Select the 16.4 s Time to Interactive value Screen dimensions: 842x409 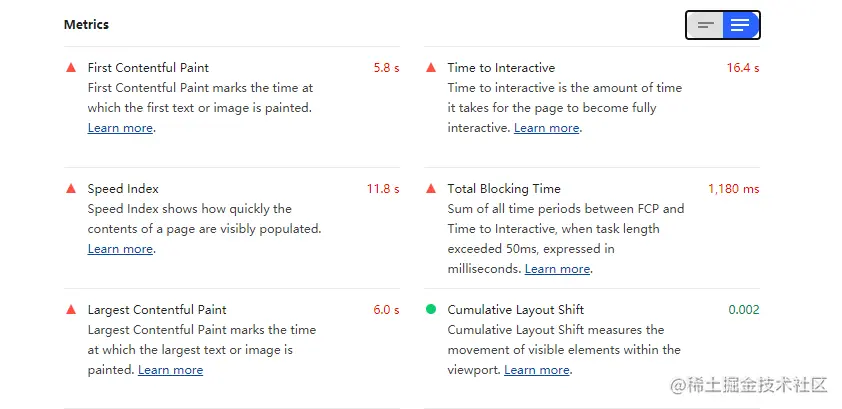pyautogui.click(x=743, y=68)
